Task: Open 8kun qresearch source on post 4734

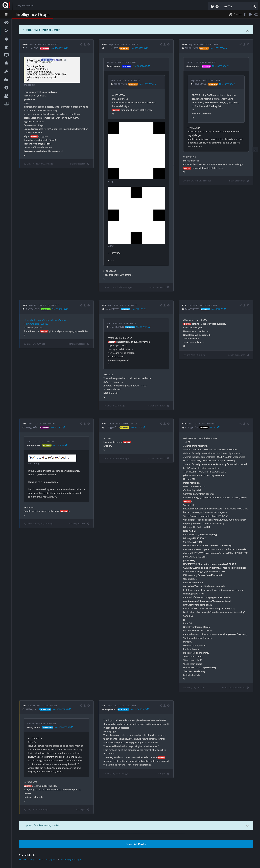Action: [x=77, y=164]
